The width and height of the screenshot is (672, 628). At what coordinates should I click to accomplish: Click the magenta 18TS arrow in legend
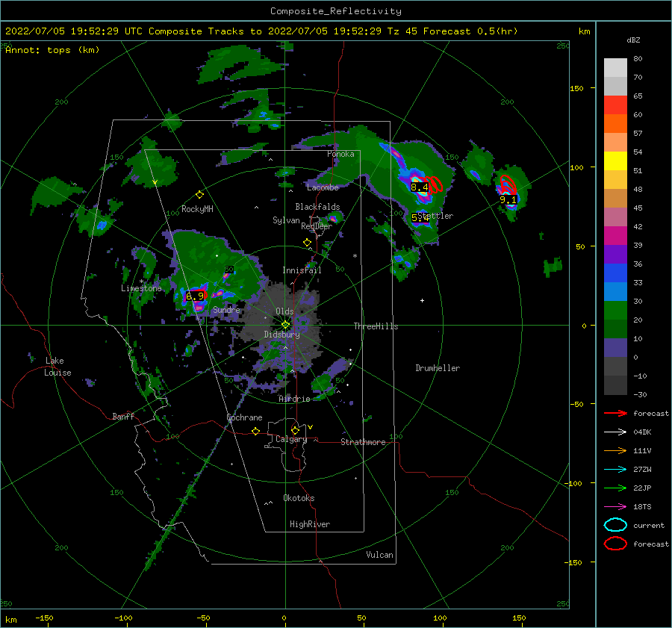pos(615,507)
